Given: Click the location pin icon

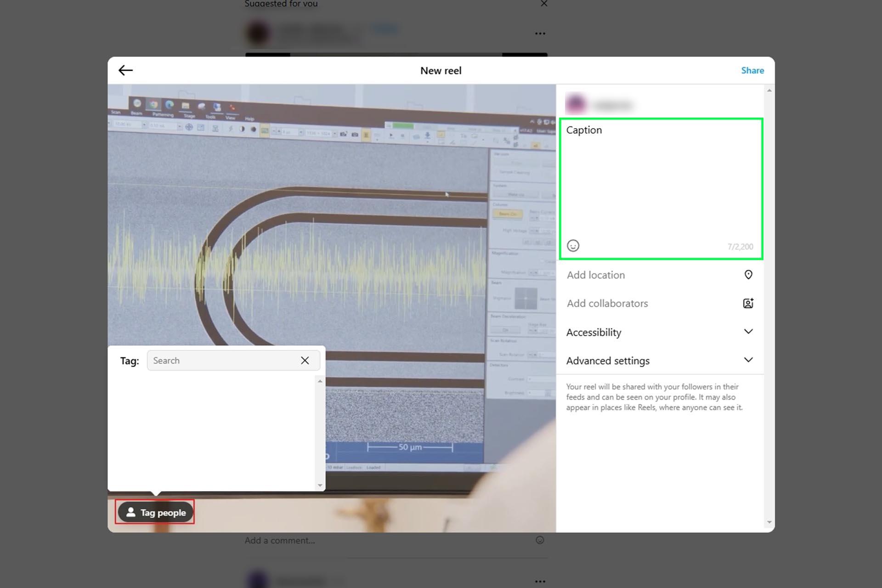Looking at the screenshot, I should coord(748,275).
